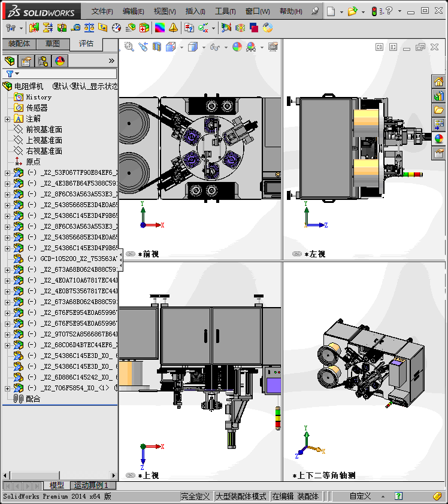This screenshot has height=504, width=448.
Task: Click the Previous View icon
Action: pos(143,47)
